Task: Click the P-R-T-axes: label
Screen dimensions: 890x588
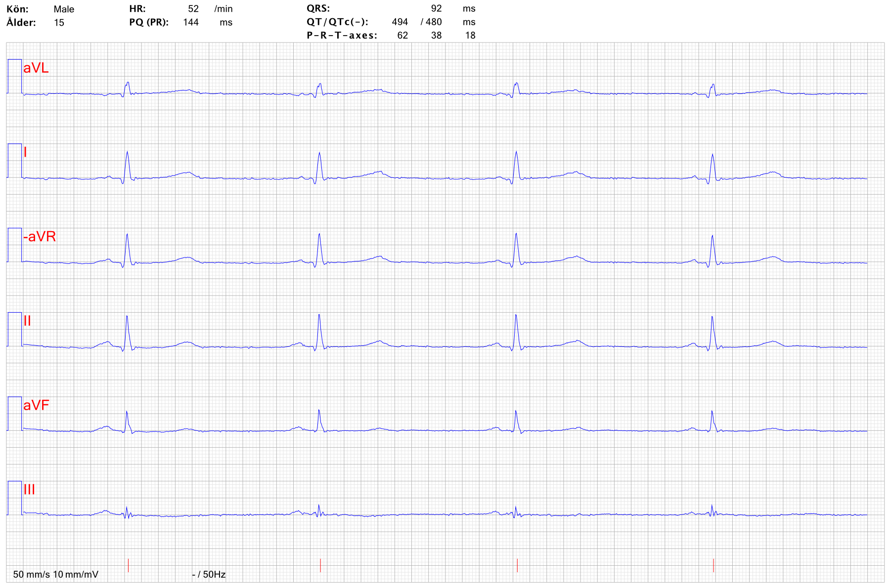Action: 342,35
